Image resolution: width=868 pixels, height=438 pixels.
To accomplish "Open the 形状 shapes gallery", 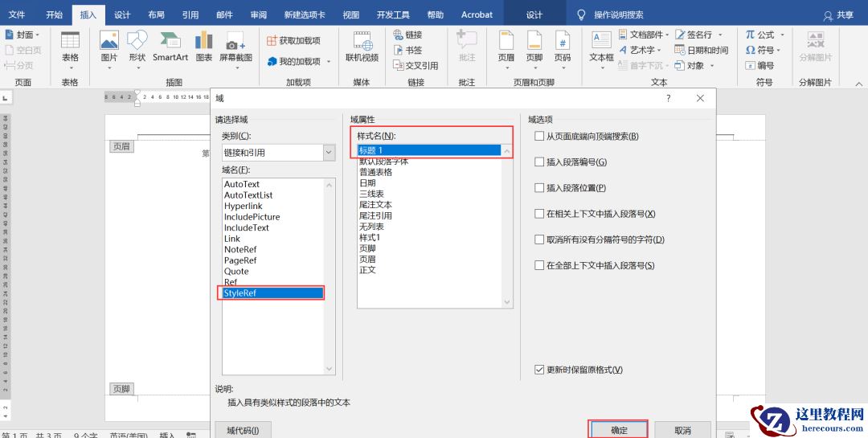I will pos(137,50).
